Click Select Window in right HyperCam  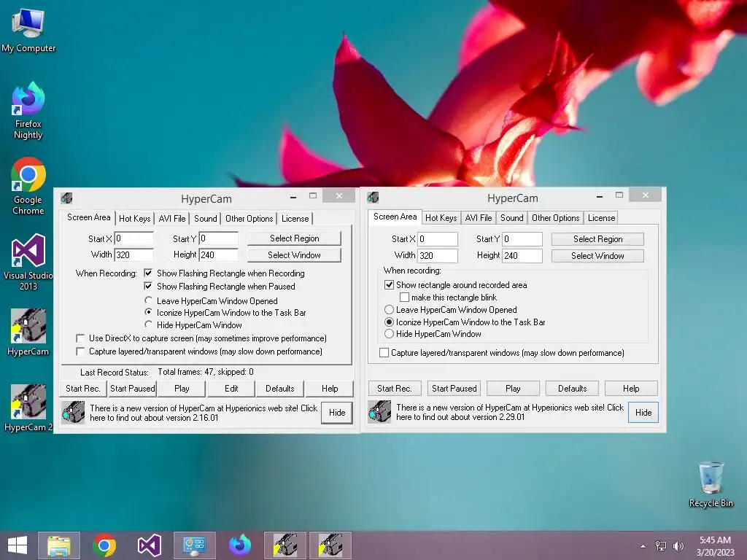coord(597,256)
